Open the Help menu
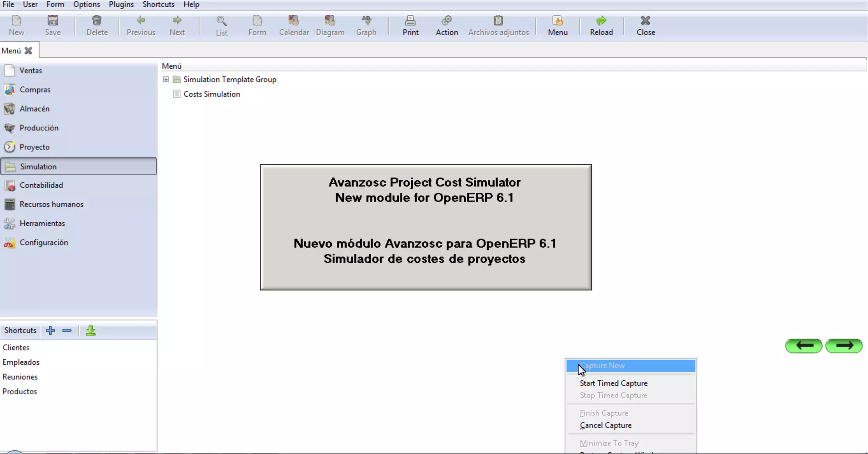Image resolution: width=868 pixels, height=454 pixels. click(x=191, y=5)
